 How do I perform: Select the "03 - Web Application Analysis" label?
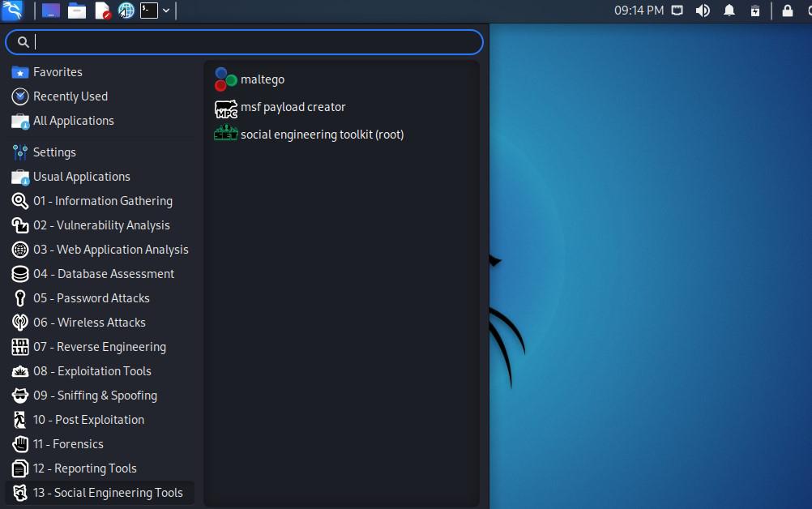[111, 250]
